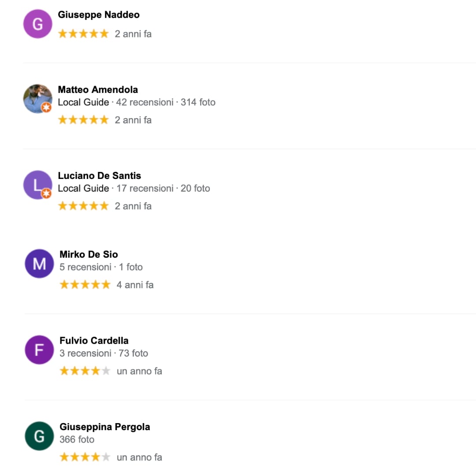Image resolution: width=476 pixels, height=476 pixels.
Task: Click Fulvio Cardella's four-star rating
Action: [x=85, y=371]
